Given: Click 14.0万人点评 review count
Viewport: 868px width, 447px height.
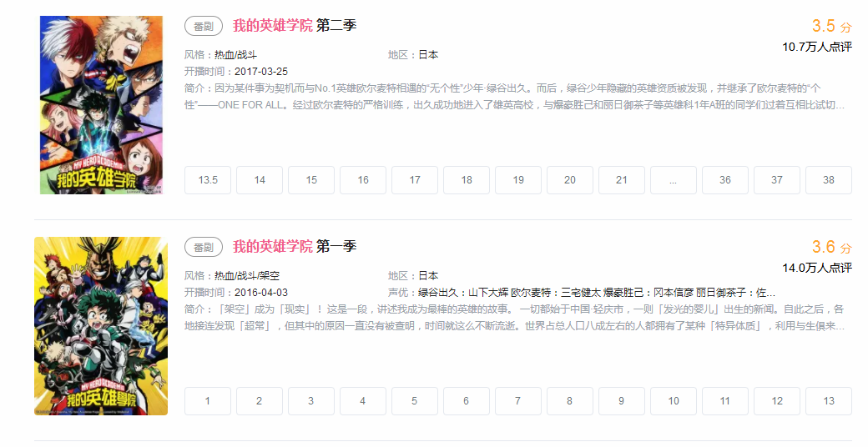Looking at the screenshot, I should [817, 269].
